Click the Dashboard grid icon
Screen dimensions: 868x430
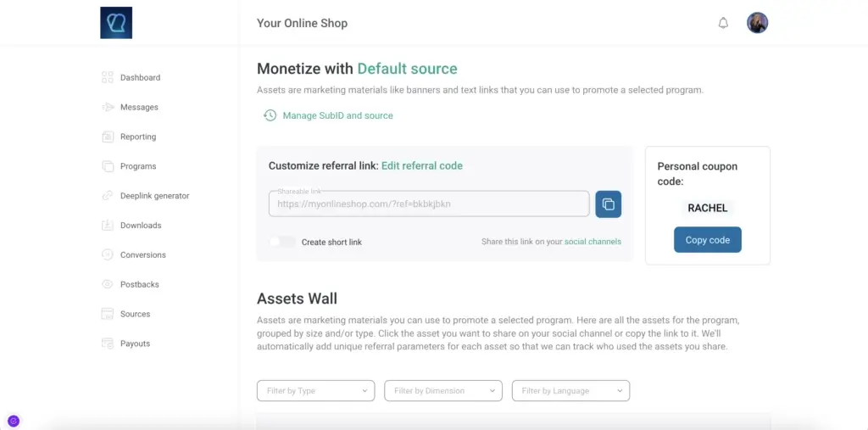[x=108, y=77]
